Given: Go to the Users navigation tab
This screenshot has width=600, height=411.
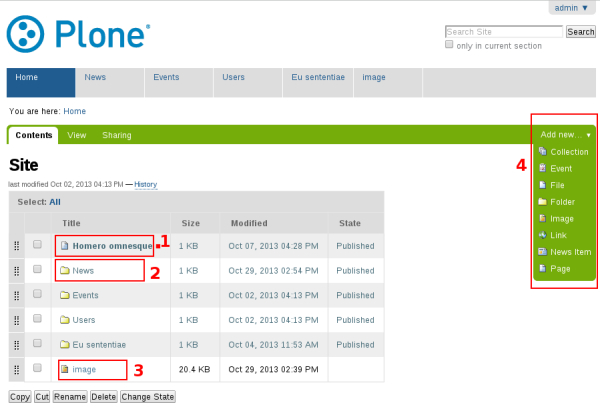Looking at the screenshot, I should [248, 82].
